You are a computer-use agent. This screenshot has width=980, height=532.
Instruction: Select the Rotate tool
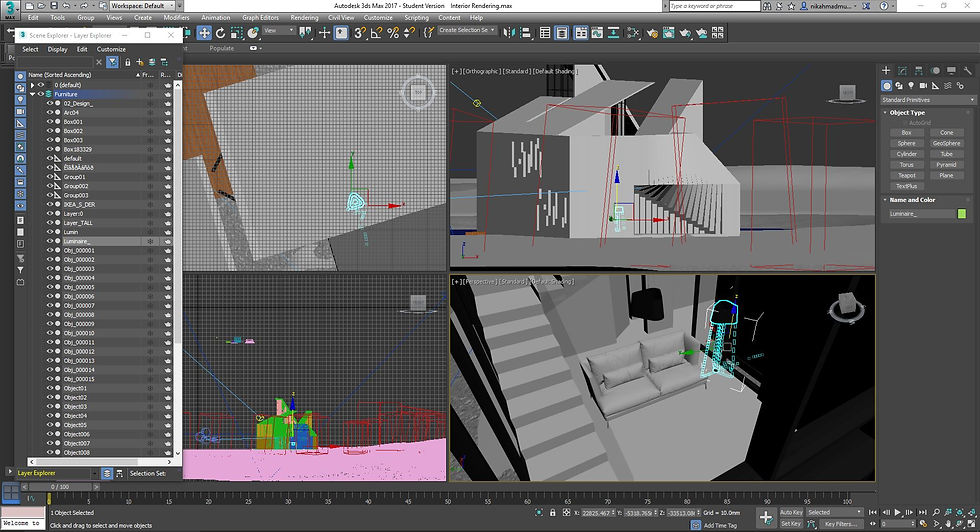point(220,33)
